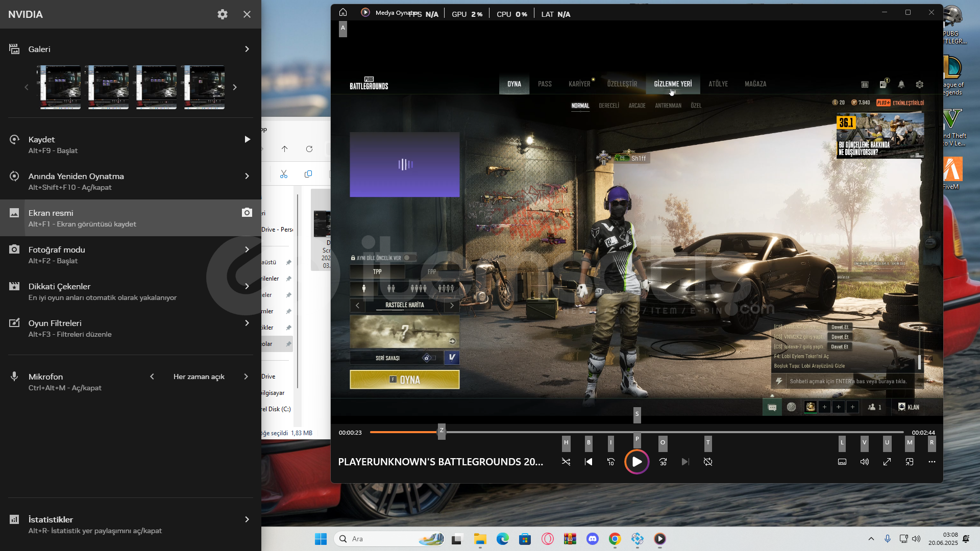Open NVIDIA overlay settings gear

tap(223, 14)
